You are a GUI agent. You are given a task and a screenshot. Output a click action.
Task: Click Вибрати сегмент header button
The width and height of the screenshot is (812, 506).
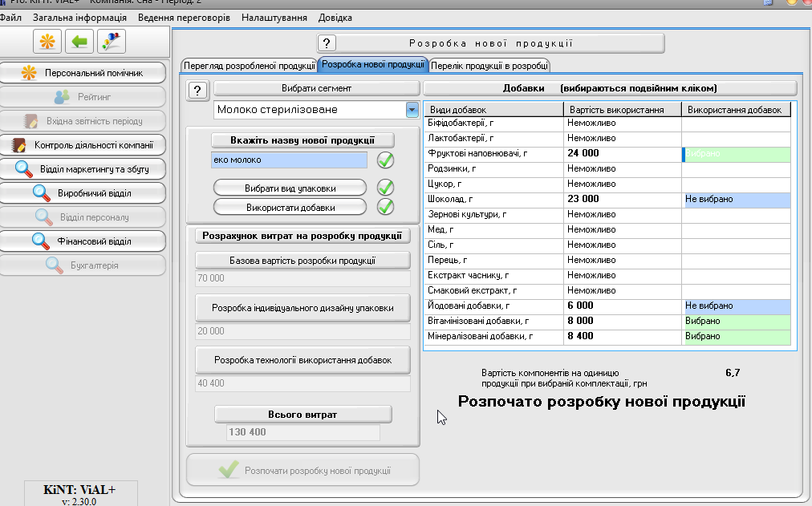click(316, 88)
